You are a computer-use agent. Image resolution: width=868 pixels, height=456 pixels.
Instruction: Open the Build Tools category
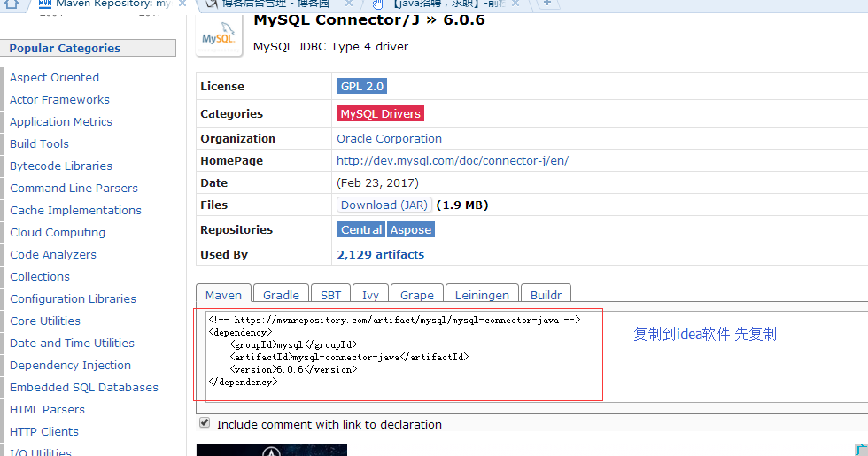39,143
